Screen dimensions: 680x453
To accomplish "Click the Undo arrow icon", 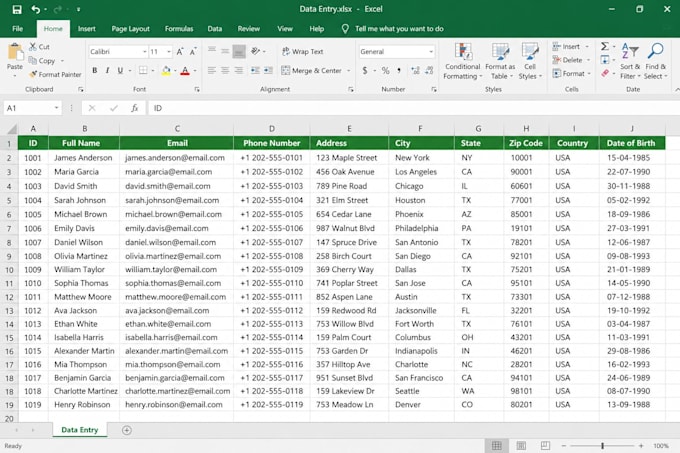I will [36, 9].
